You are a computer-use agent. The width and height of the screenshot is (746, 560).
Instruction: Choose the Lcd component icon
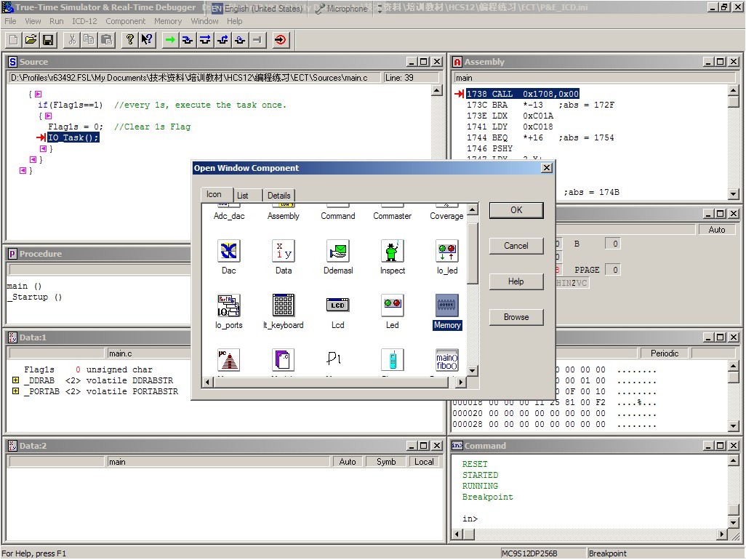click(338, 305)
